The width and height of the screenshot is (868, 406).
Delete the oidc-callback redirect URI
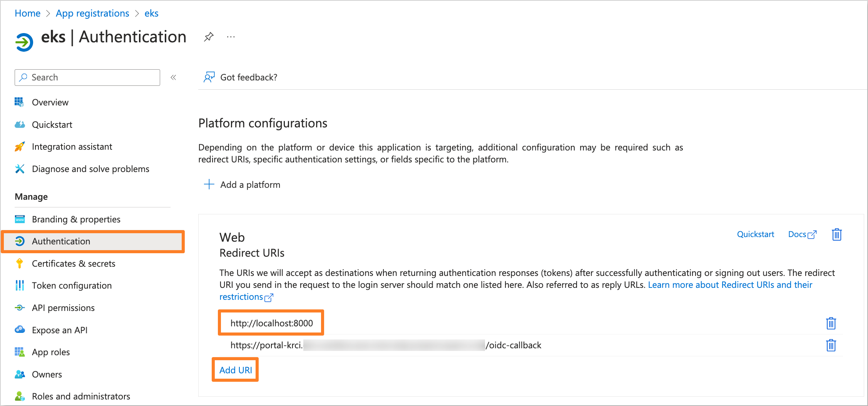coord(831,345)
